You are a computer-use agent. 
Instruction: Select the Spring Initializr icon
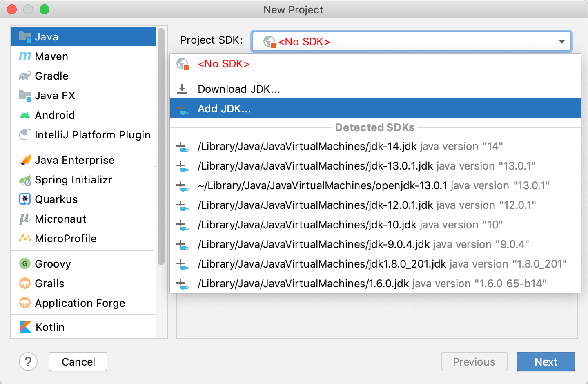(25, 180)
